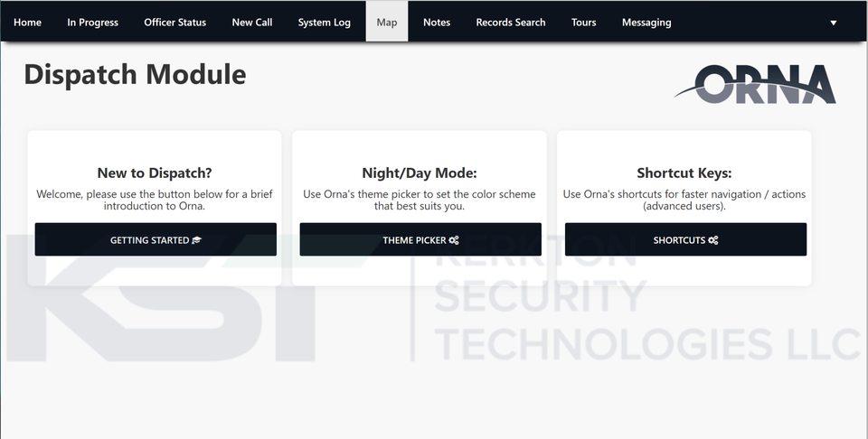Select the Map tab

387,22
